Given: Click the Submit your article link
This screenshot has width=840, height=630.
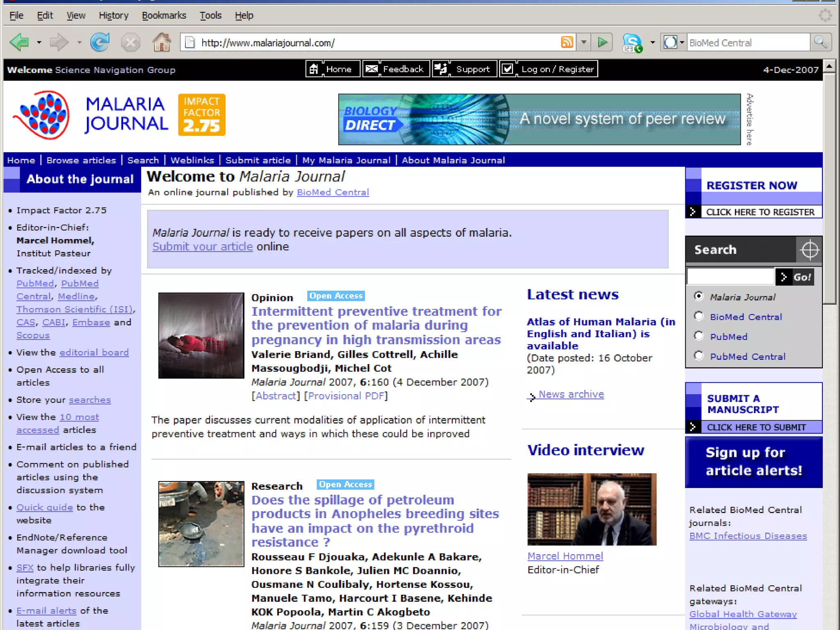Looking at the screenshot, I should coord(203,247).
